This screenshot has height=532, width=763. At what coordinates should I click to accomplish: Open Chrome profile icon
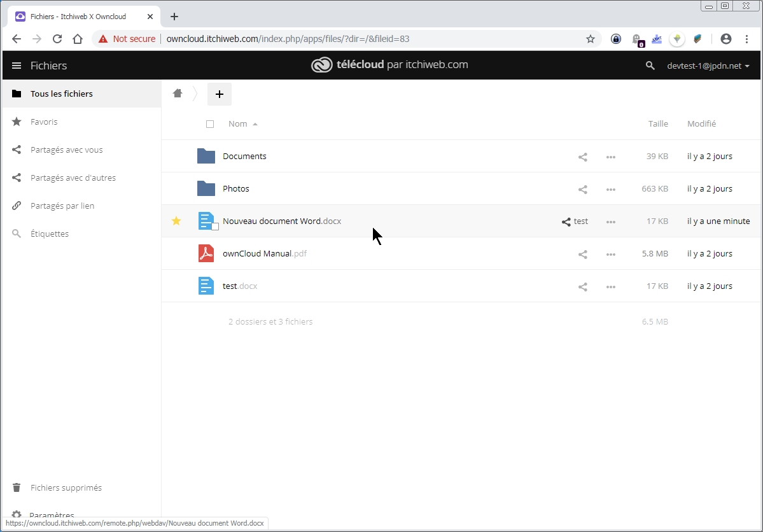[725, 39]
